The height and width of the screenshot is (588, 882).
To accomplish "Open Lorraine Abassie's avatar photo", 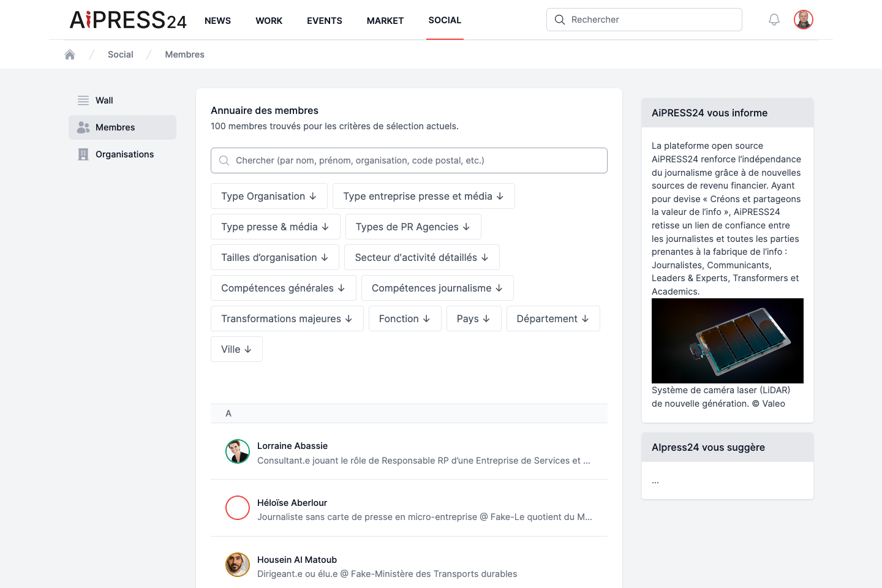I will click(238, 451).
